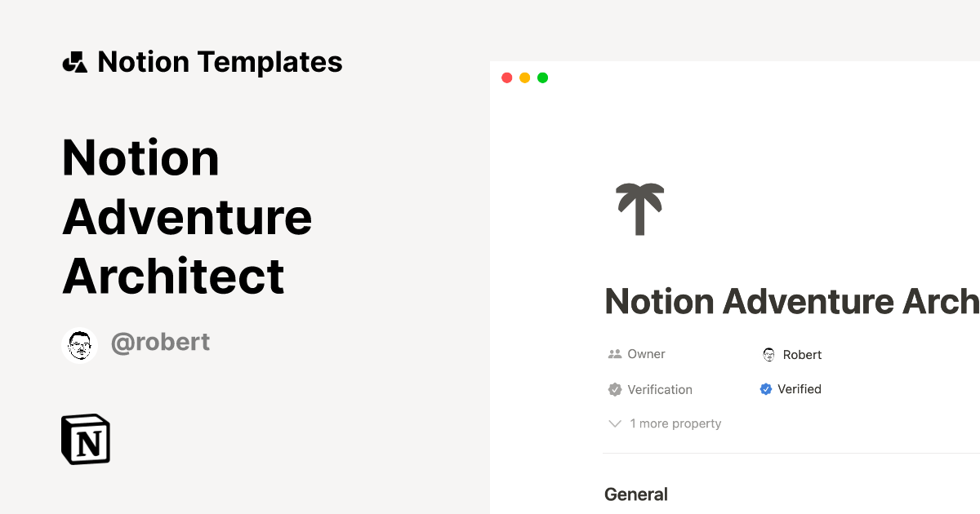Click the blue Verified checkmark icon
The width and height of the screenshot is (980, 514).
(x=766, y=389)
